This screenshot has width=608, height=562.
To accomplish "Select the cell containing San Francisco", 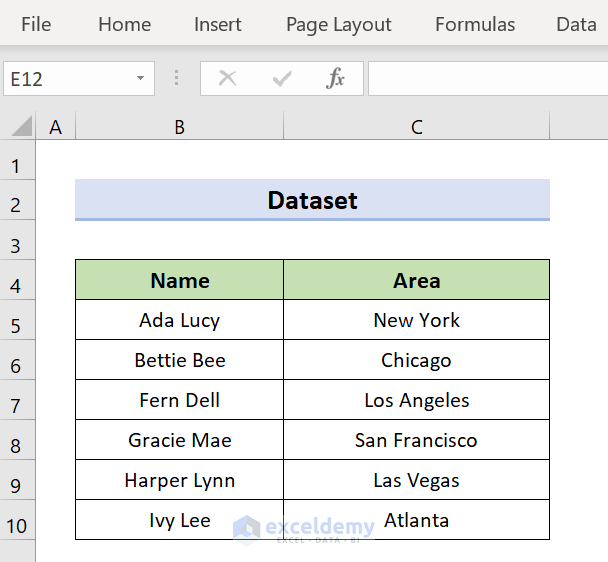I will [x=416, y=440].
